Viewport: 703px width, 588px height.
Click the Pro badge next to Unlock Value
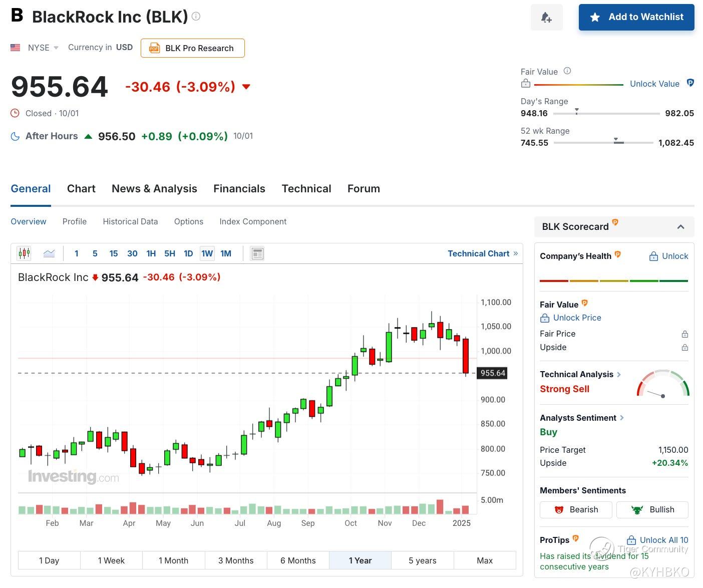click(x=690, y=83)
